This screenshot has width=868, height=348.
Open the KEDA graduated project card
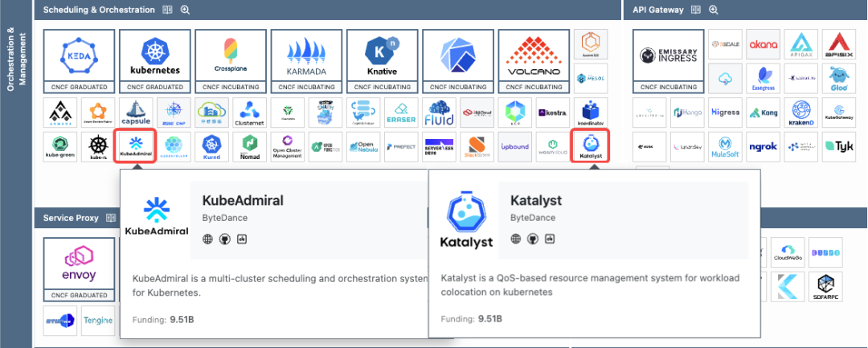tap(79, 61)
